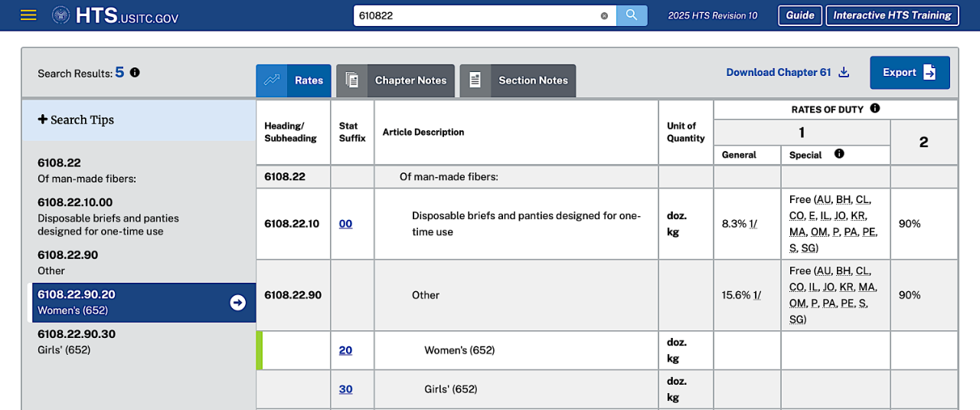Open the Section Notes tab

(518, 80)
